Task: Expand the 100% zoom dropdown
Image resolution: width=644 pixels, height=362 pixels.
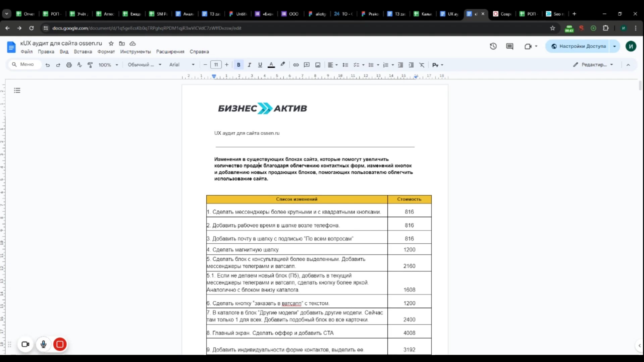Action: pos(108,65)
